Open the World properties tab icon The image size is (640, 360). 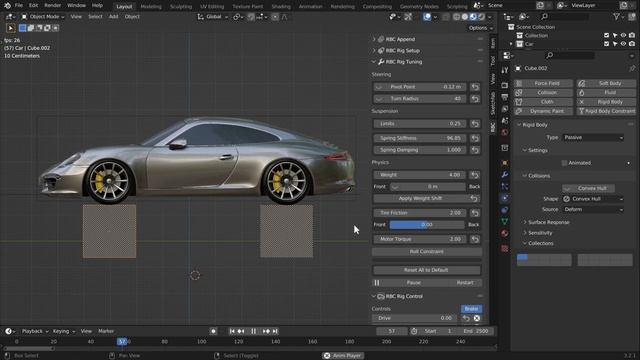[x=505, y=133]
